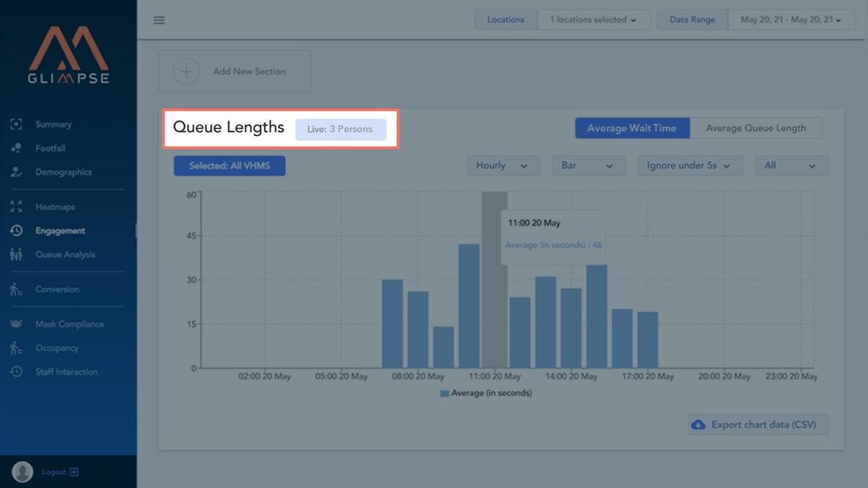Open the Bar chart type dropdown
The height and width of the screenshot is (488, 868).
(587, 166)
